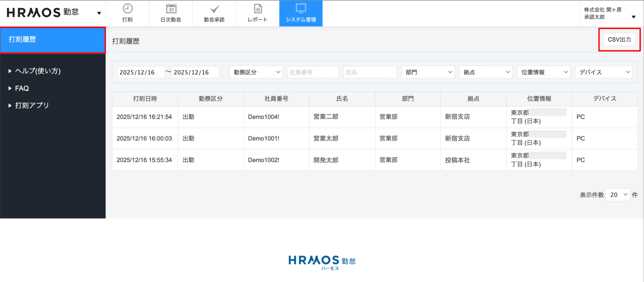Open the calendar icon 日次勤怠
Screen dimensions: 644x282
[x=171, y=9]
